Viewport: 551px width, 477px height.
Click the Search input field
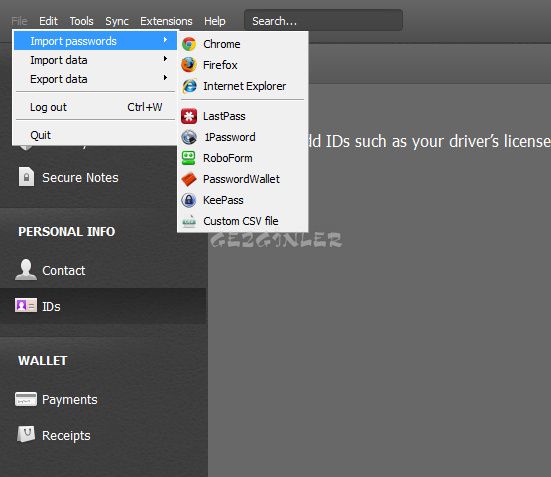323,20
